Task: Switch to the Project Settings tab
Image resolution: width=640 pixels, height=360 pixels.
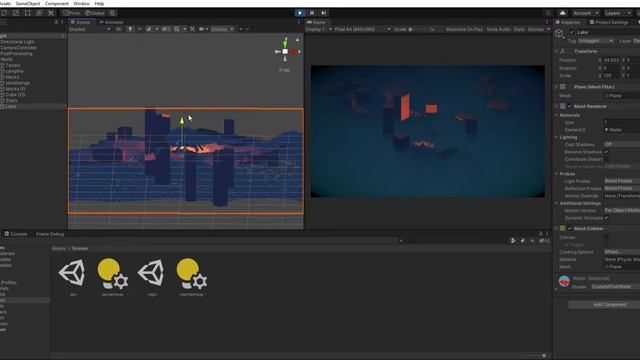Action: tap(608, 22)
